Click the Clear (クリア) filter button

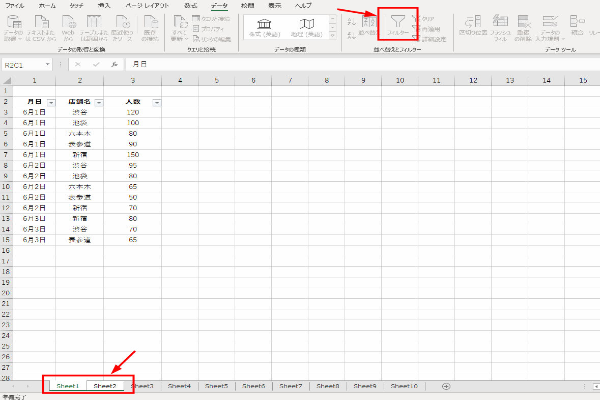click(x=427, y=18)
